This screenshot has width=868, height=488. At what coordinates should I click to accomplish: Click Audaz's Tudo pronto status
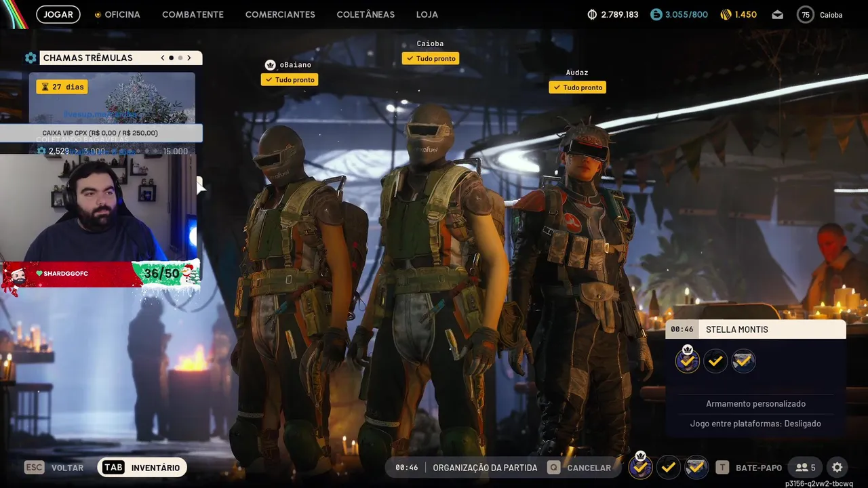[x=577, y=87]
